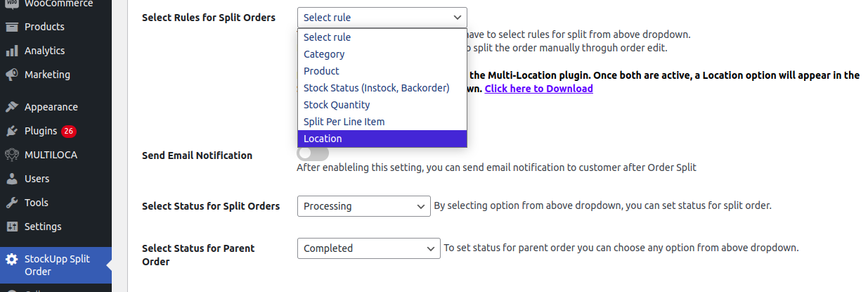Choose Category from the rule list
Viewport: 868px width, 292px height.
pyautogui.click(x=324, y=54)
